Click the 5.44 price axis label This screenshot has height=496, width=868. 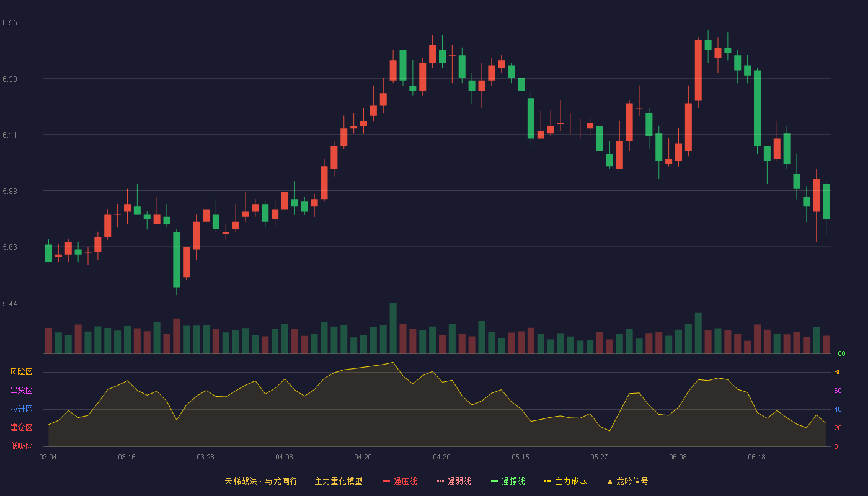coord(9,304)
